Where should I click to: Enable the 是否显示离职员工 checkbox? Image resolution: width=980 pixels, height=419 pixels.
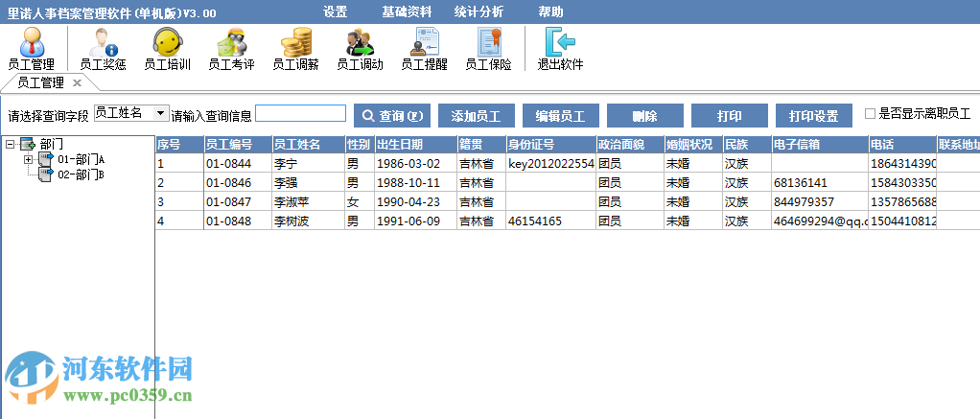(870, 114)
